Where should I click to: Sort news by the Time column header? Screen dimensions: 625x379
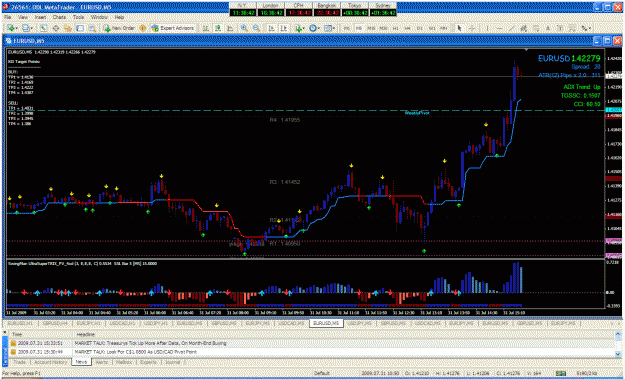[x=41, y=334]
